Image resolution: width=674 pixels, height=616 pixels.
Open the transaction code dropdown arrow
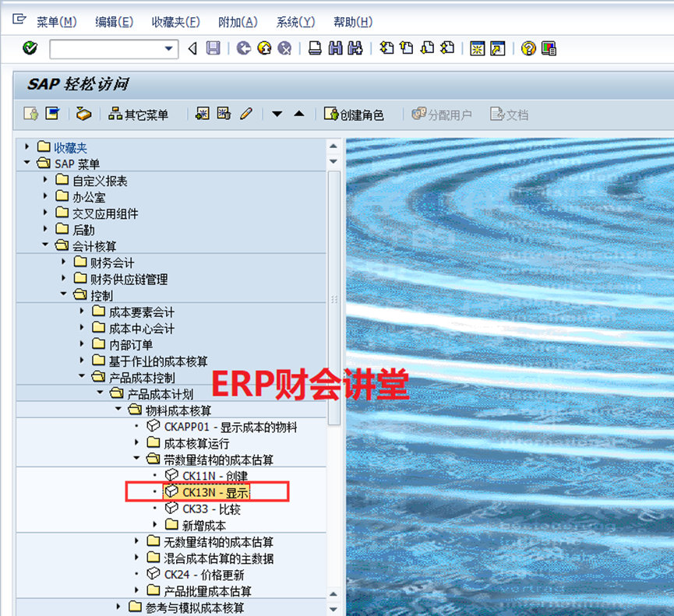click(x=169, y=49)
